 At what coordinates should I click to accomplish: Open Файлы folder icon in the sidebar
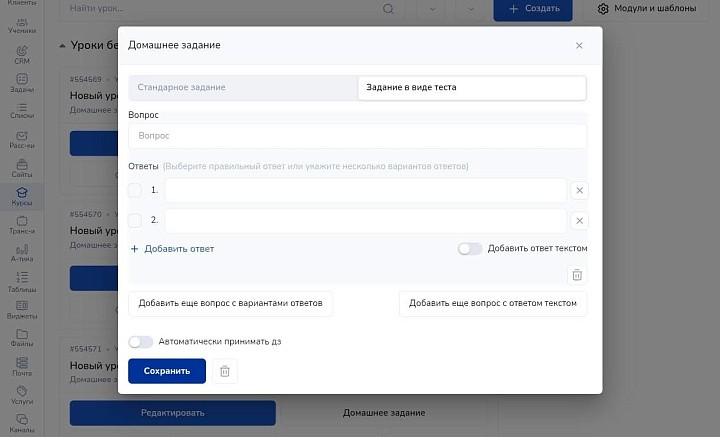[22, 339]
